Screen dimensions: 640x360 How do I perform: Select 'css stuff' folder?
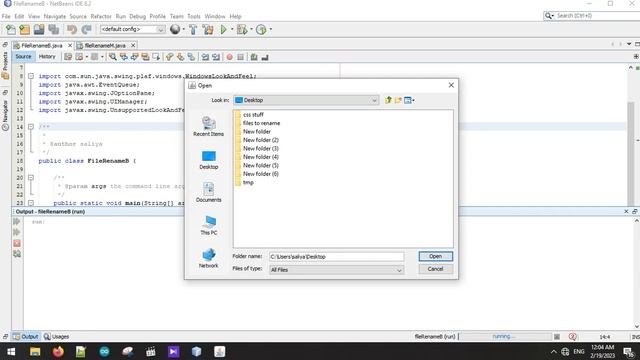(249, 115)
